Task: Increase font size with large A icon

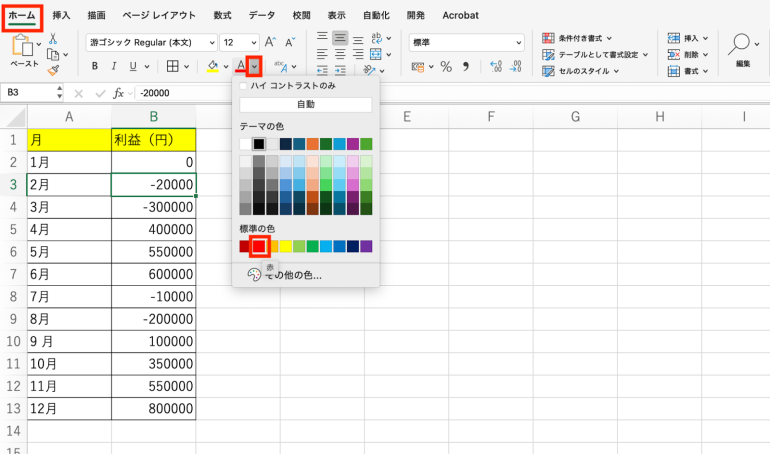Action: (270, 42)
